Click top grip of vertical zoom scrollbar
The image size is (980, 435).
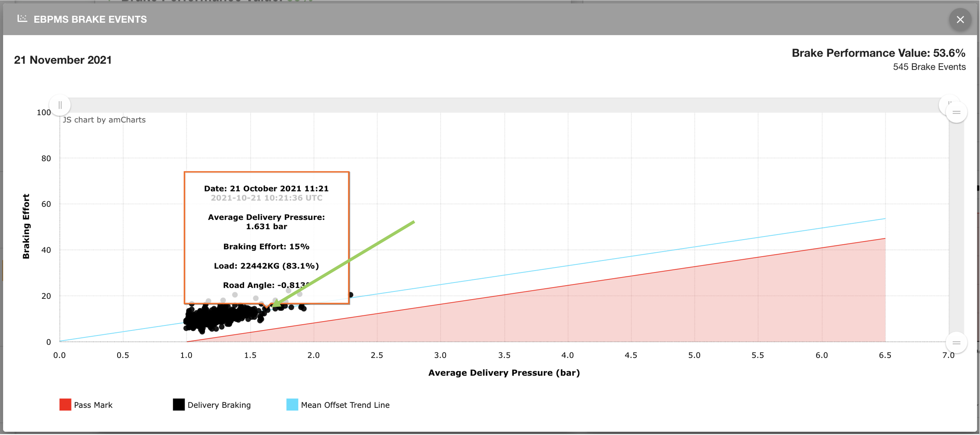pyautogui.click(x=956, y=113)
